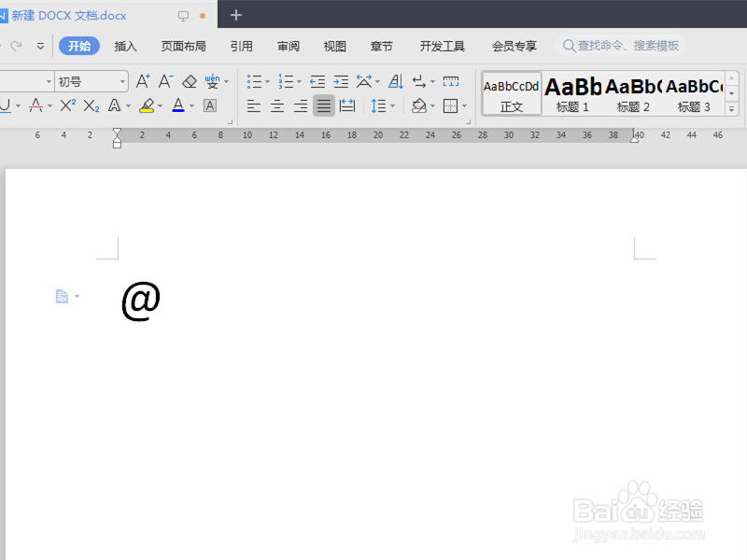This screenshot has height=560, width=747.
Task: Increase paragraph indent
Action: [341, 81]
